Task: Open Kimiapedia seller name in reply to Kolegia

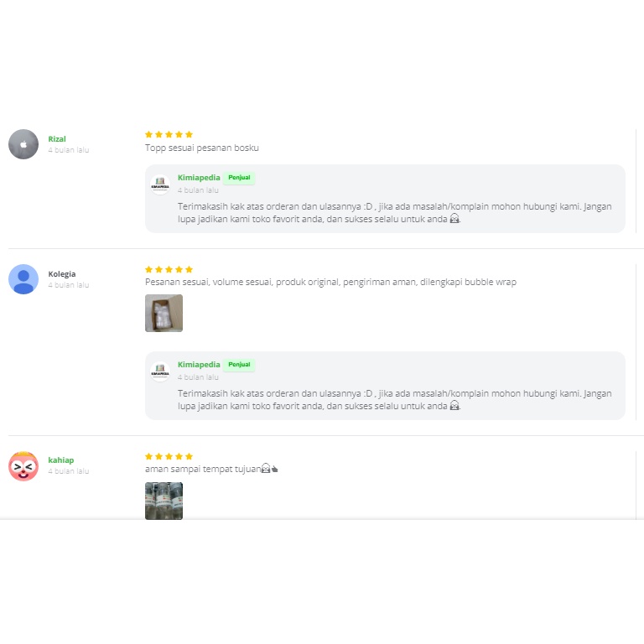Action: [x=199, y=365]
